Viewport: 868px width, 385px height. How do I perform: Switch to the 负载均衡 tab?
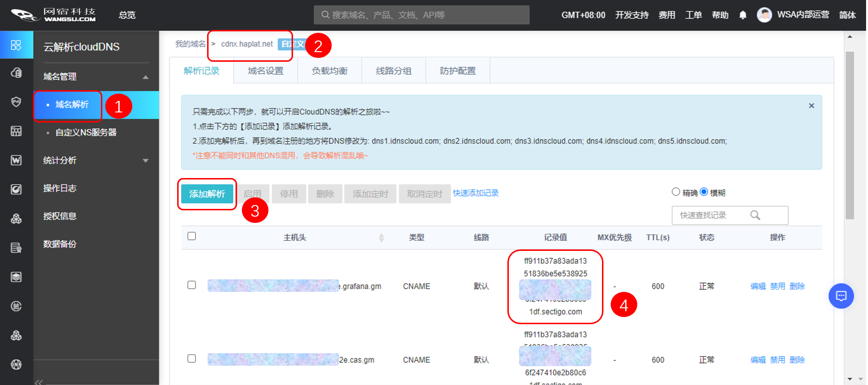click(330, 71)
